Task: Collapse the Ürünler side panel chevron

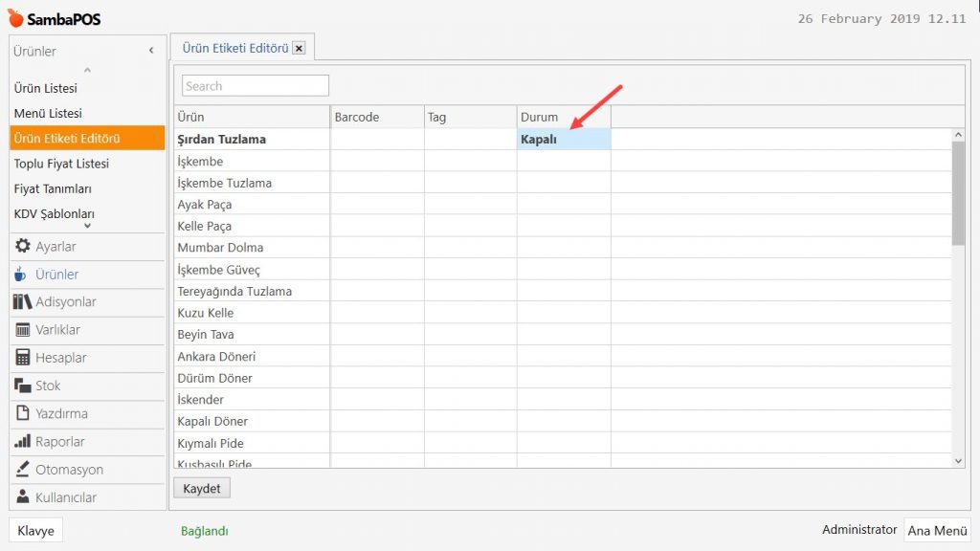Action: click(x=151, y=51)
